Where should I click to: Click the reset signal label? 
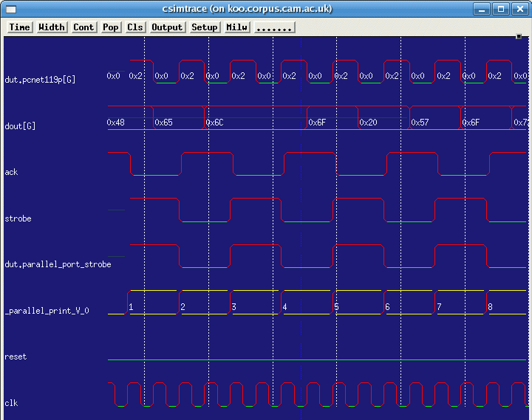(16, 357)
